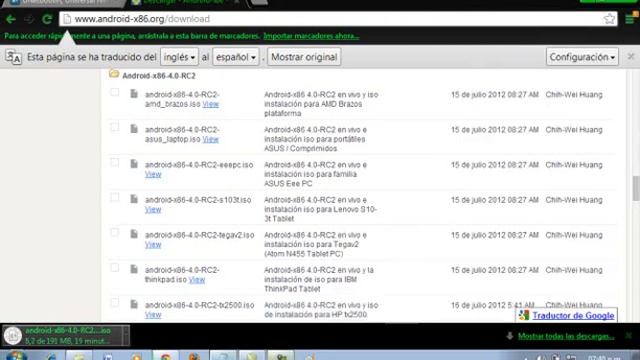640x360 pixels.
Task: Open View link for s103t.iso
Action: click(153, 210)
